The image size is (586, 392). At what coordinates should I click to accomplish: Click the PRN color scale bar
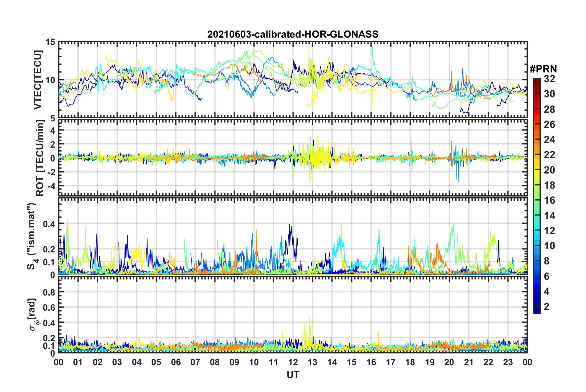pos(536,196)
